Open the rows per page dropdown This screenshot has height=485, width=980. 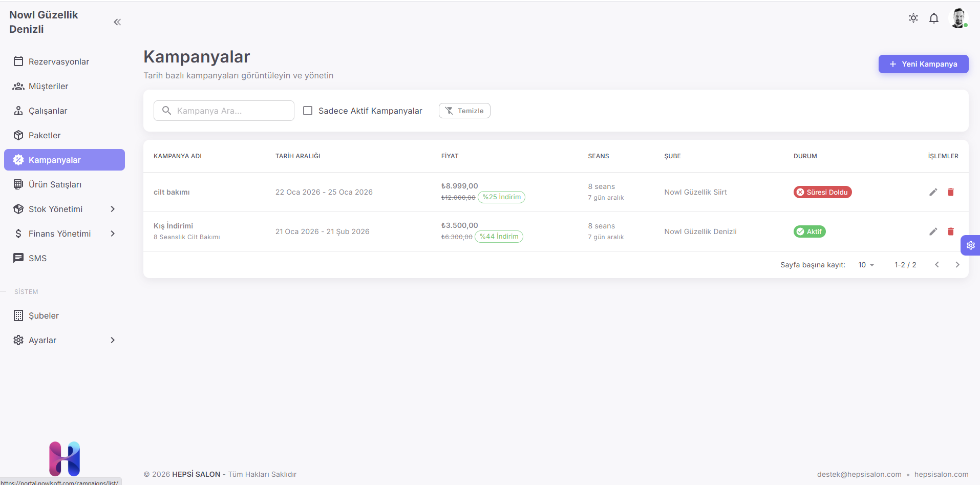(x=866, y=265)
